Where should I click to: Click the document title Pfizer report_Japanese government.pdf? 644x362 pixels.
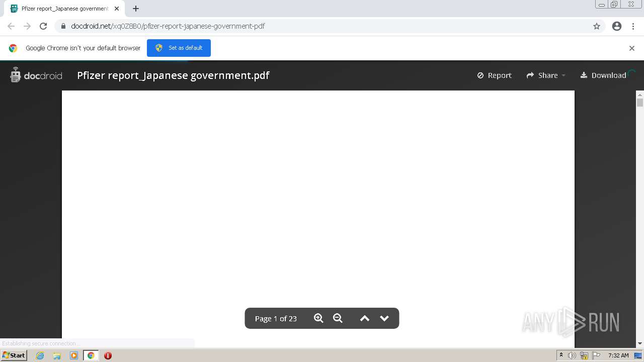click(x=173, y=75)
